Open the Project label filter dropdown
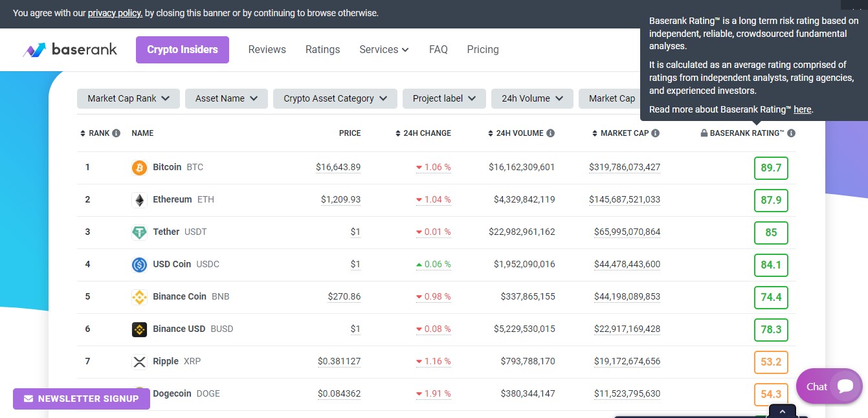The image size is (868, 418). [445, 98]
